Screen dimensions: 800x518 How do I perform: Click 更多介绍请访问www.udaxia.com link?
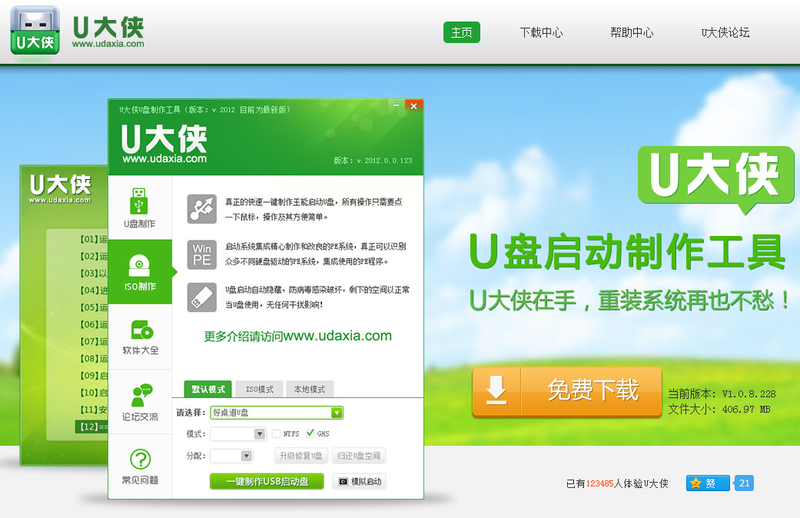click(298, 336)
